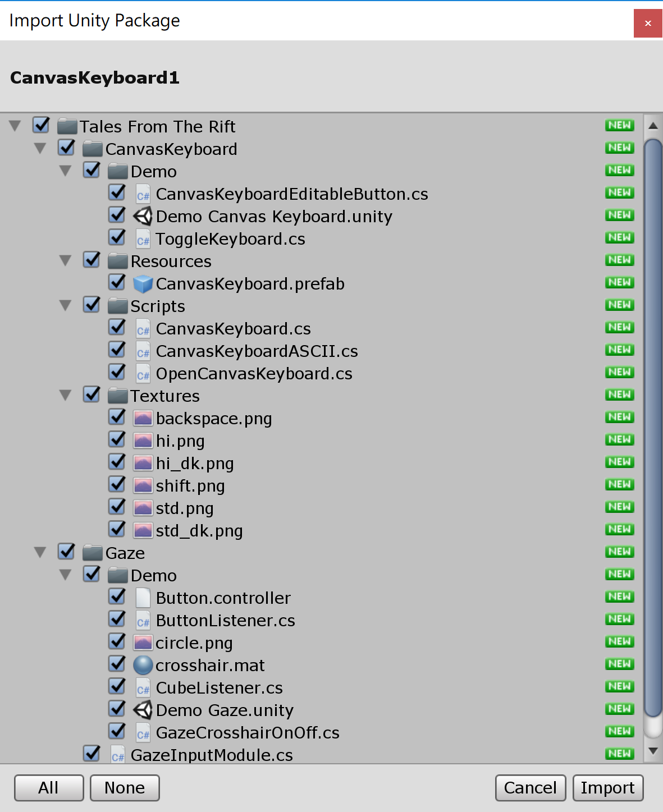Click the C# script icon beside CanvasKeyboard.cs

(x=143, y=327)
